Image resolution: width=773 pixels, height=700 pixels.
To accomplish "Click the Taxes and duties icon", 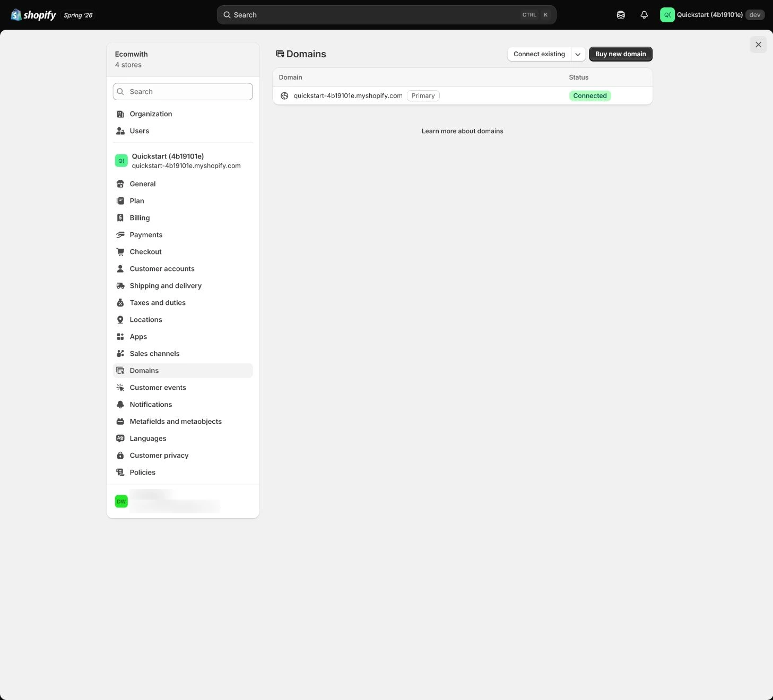I will pyautogui.click(x=120, y=303).
